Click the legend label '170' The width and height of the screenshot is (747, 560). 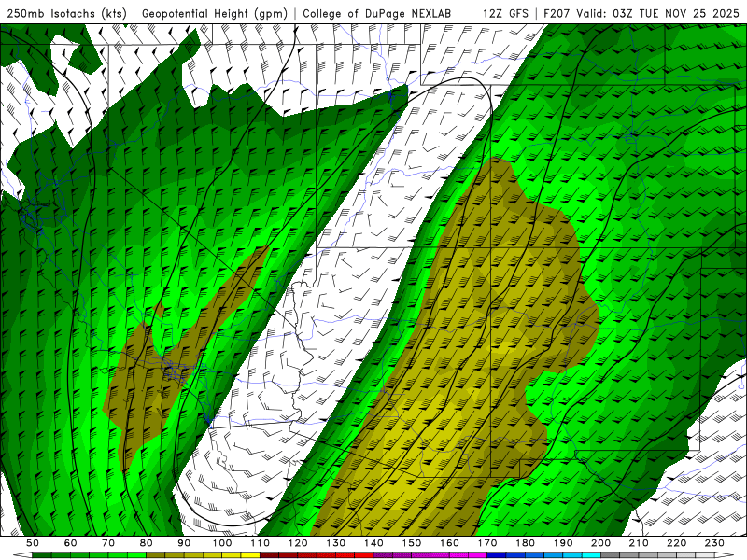coord(487,543)
